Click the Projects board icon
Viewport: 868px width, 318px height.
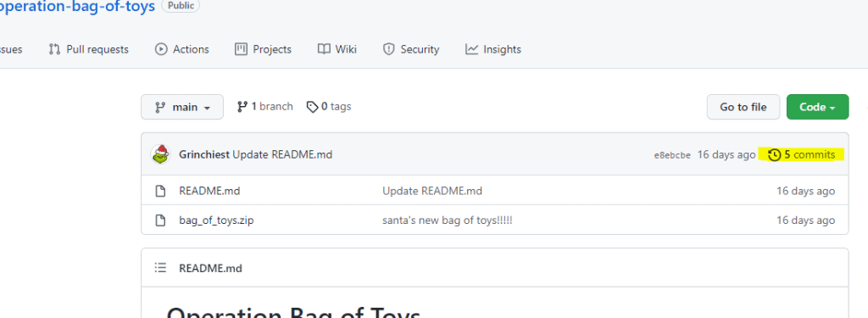[x=241, y=49]
